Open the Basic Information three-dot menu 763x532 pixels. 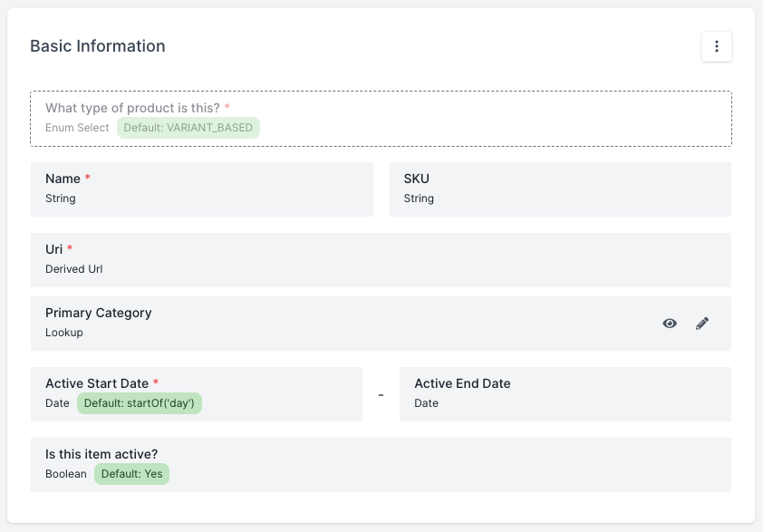tap(716, 46)
